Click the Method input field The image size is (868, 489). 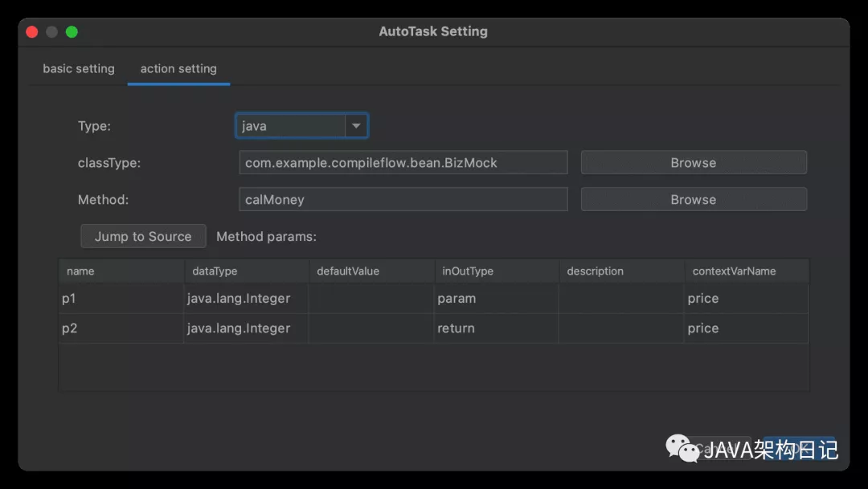(x=403, y=200)
